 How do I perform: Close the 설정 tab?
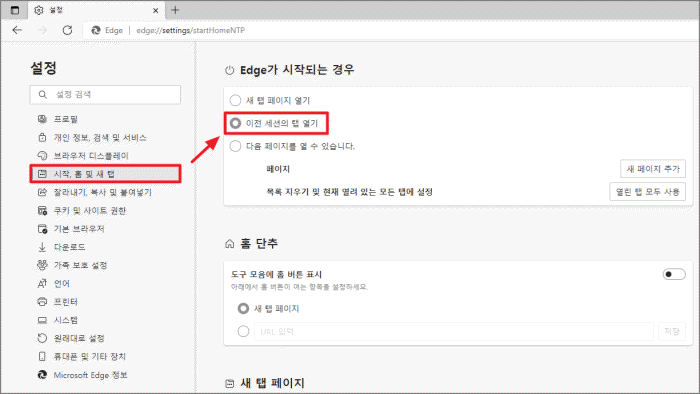pos(155,10)
